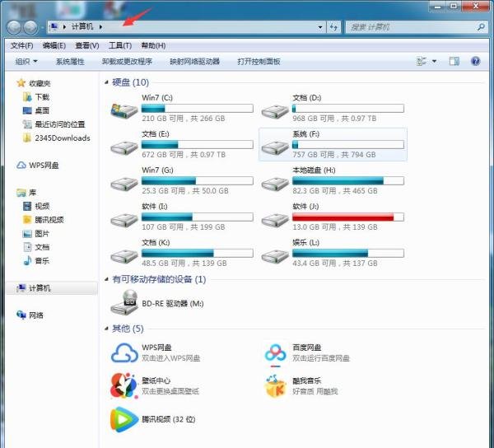Launch the 腾讯视频 (32 位) icon
494x448 pixels.
[x=124, y=419]
